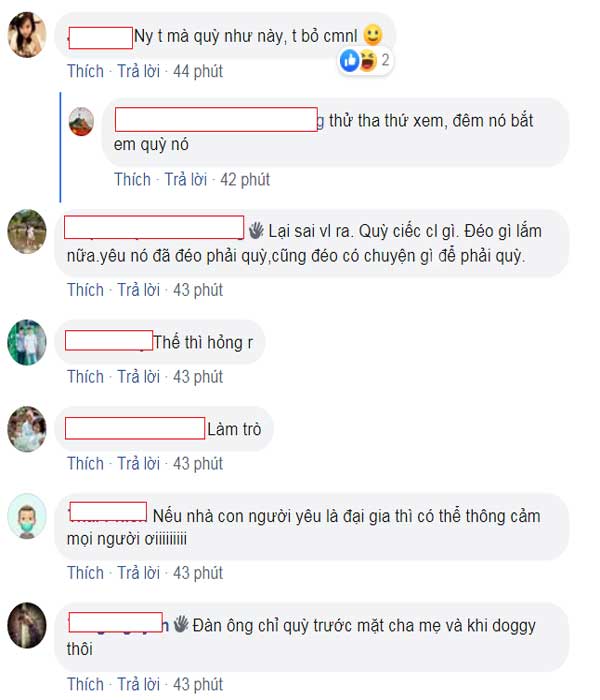
Task: Reply to the 'Ny t mà quỳ như này' comment
Action: pos(138,71)
